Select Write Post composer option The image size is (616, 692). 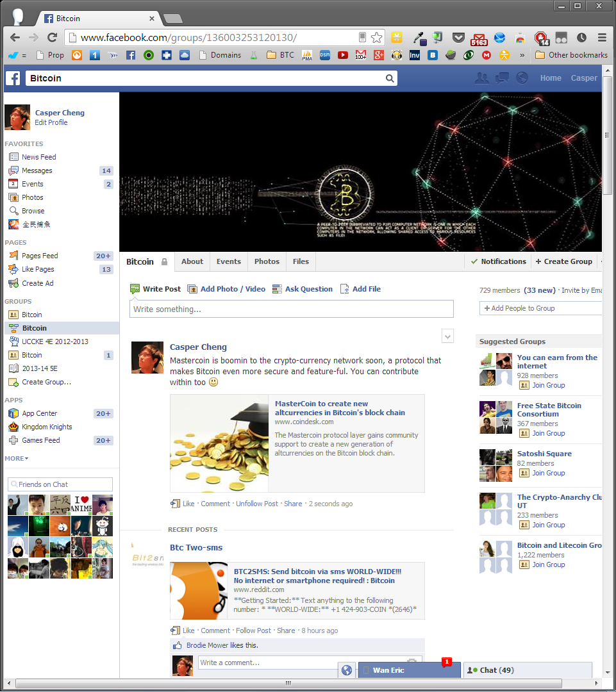[155, 289]
